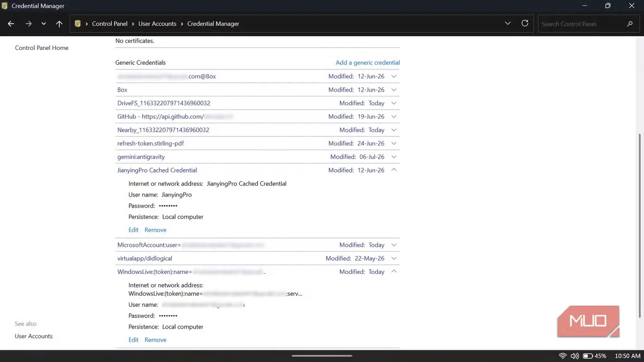Restore down the Credential Manager window
The width and height of the screenshot is (644, 362).
pyautogui.click(x=608, y=6)
